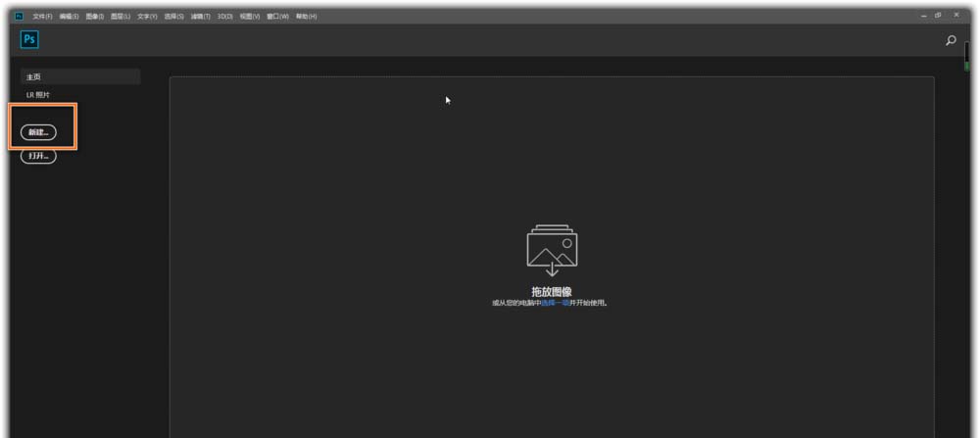
Task: Select the 主页 sidebar tab
Action: click(x=80, y=76)
